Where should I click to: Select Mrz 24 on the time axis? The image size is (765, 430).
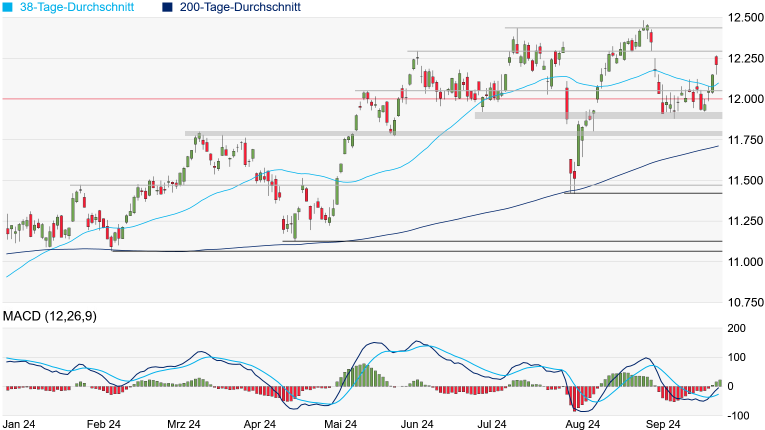click(x=181, y=423)
